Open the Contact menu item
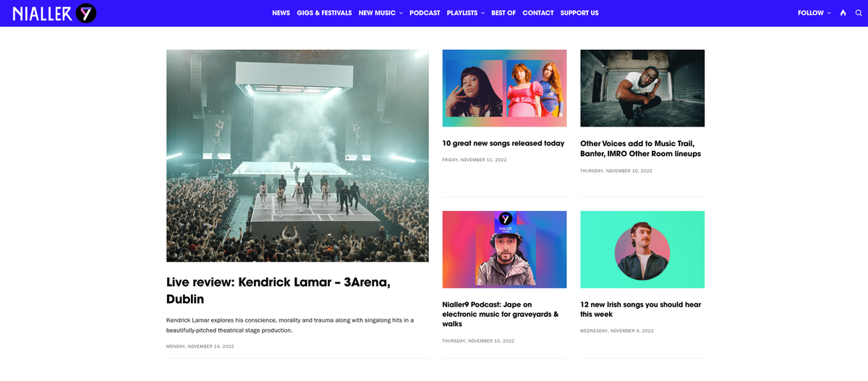 (538, 13)
